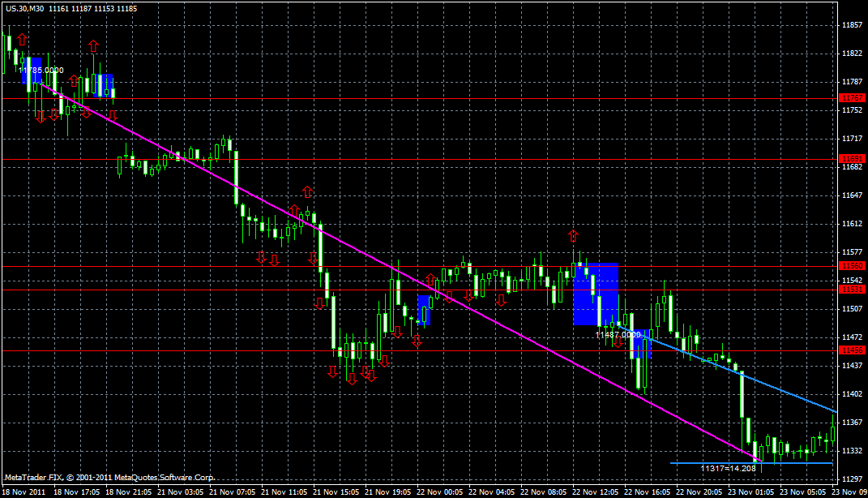Click the 11757 price label on the right axis
Image resolution: width=868 pixels, height=498 pixels.
point(853,97)
